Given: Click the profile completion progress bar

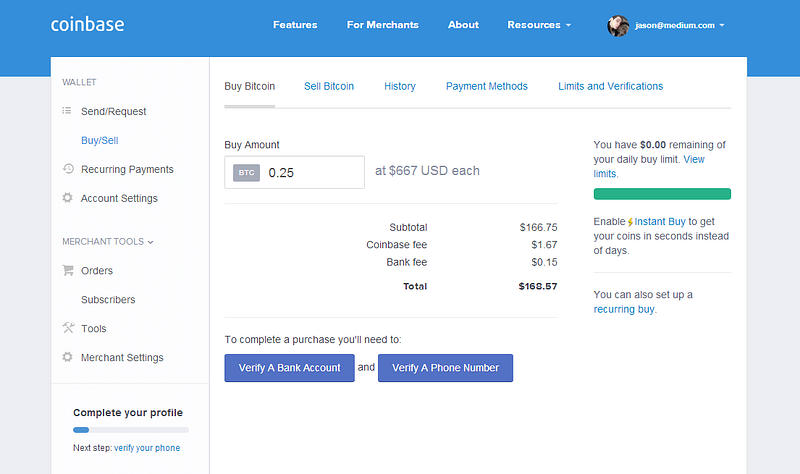Looking at the screenshot, I should pyautogui.click(x=131, y=430).
